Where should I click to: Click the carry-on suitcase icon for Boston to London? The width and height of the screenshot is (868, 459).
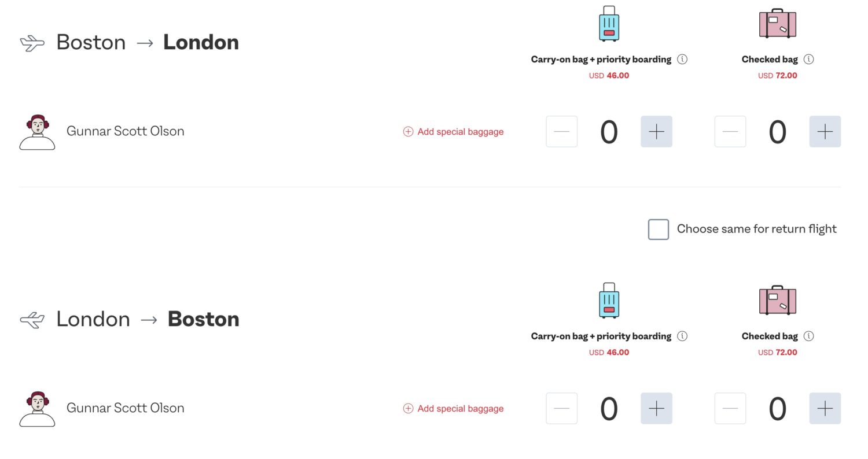(x=608, y=24)
